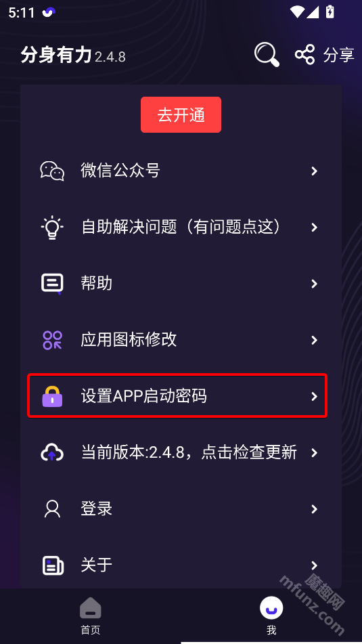Tap the 分享 text label

338,55
